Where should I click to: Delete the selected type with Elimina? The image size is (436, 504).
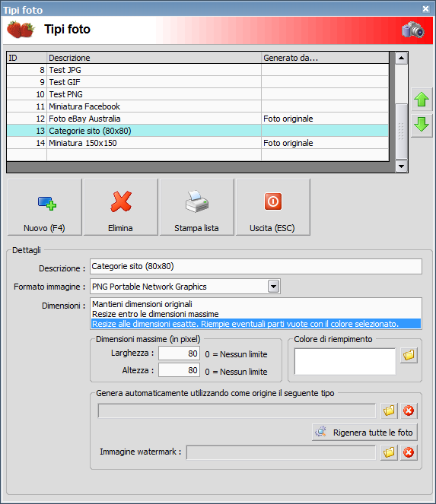pos(121,208)
